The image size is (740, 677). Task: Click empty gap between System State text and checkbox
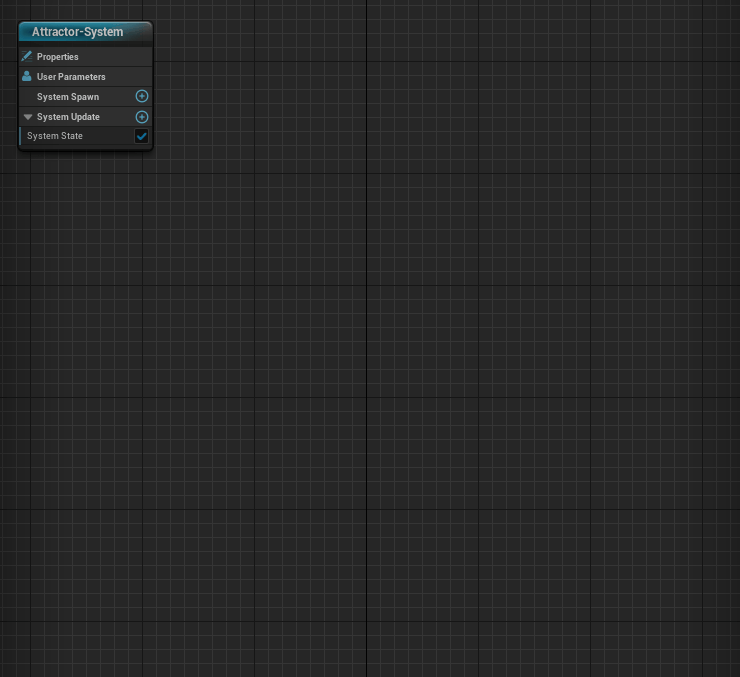(x=108, y=136)
